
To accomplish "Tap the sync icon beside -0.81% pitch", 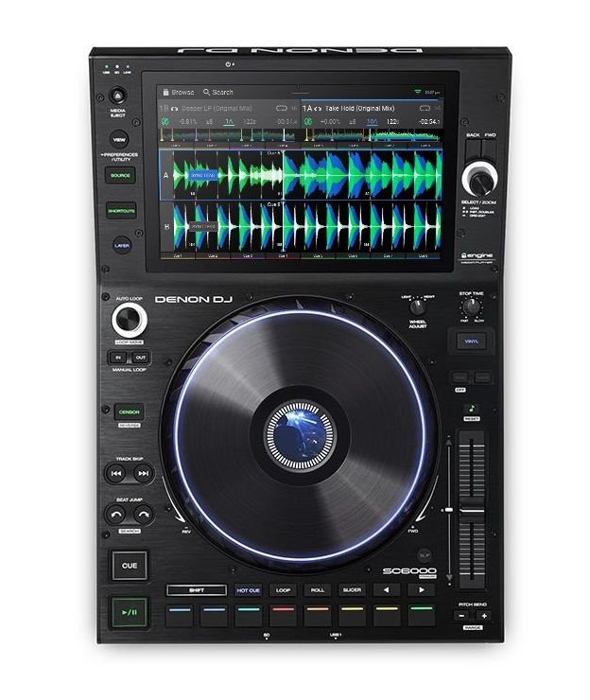I will 165,121.
